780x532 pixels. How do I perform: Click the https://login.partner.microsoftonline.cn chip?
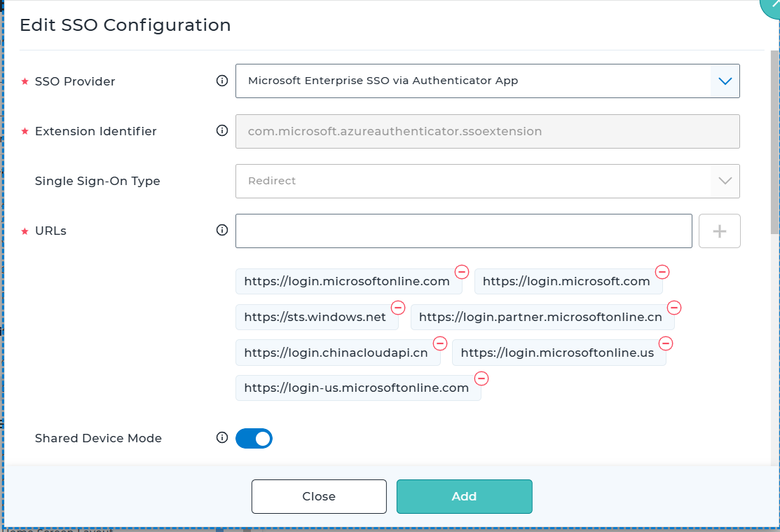(x=542, y=317)
